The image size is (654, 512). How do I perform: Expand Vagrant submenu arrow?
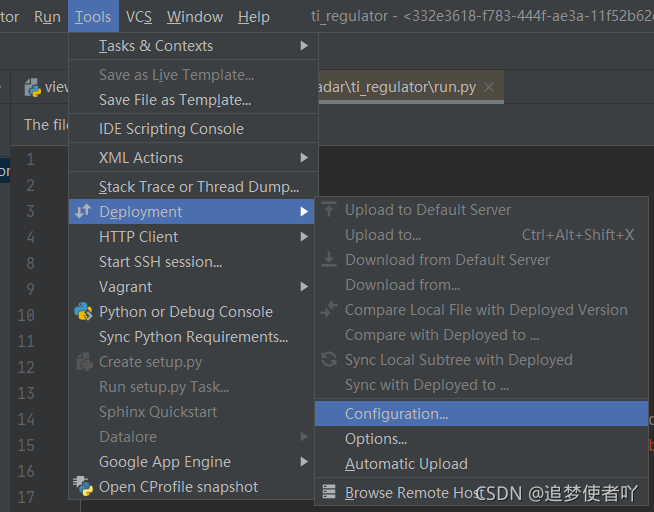click(304, 286)
